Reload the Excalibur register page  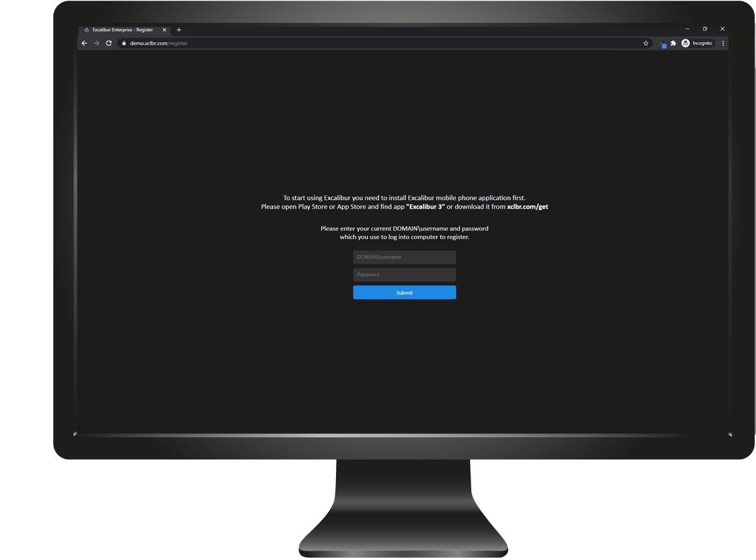pyautogui.click(x=109, y=43)
